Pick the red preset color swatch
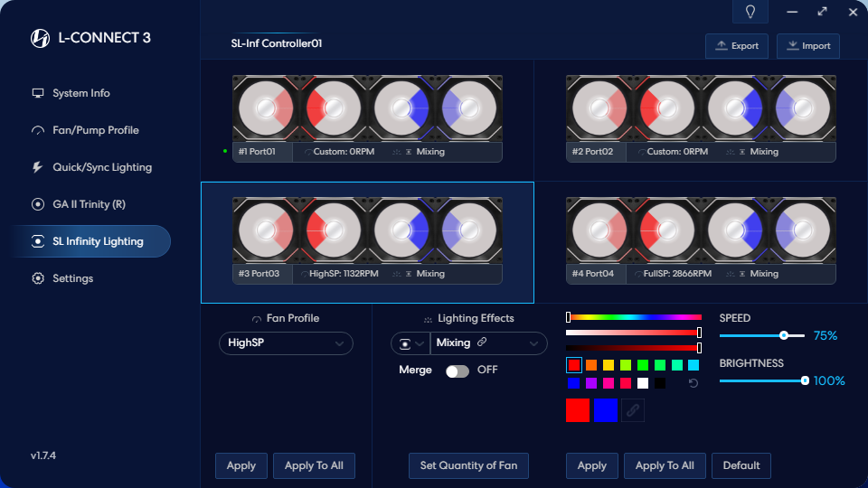This screenshot has width=868, height=488. point(574,365)
